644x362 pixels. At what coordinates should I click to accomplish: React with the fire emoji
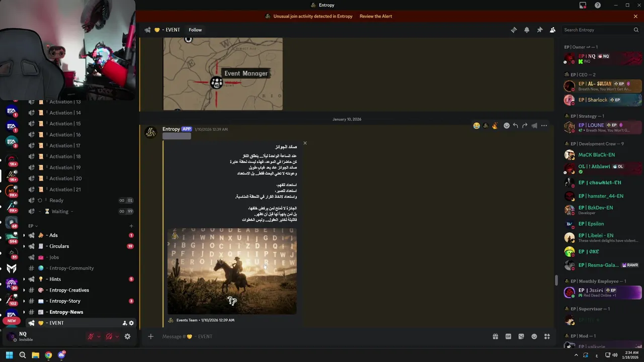(495, 126)
